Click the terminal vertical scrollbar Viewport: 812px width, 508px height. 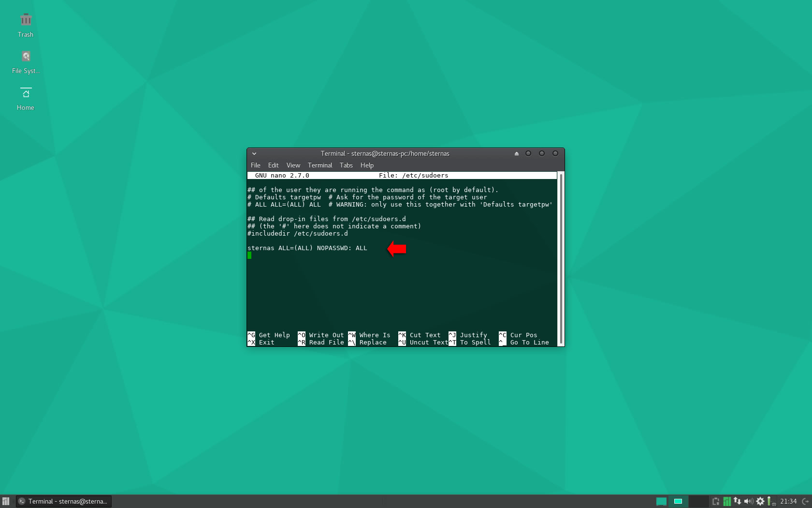coord(561,258)
